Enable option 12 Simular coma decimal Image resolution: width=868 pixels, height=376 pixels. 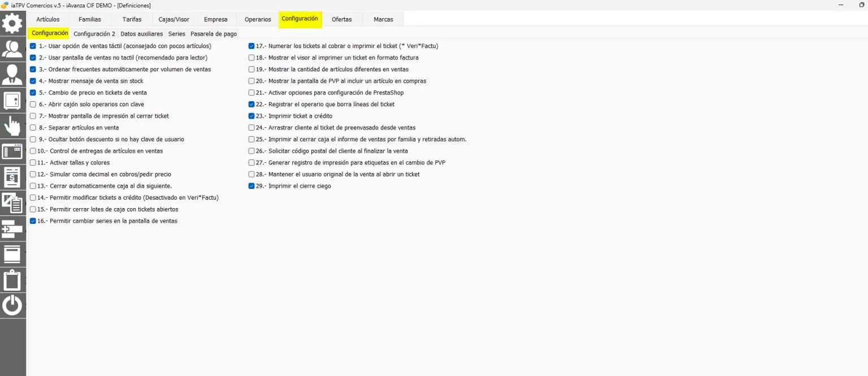pyautogui.click(x=33, y=174)
